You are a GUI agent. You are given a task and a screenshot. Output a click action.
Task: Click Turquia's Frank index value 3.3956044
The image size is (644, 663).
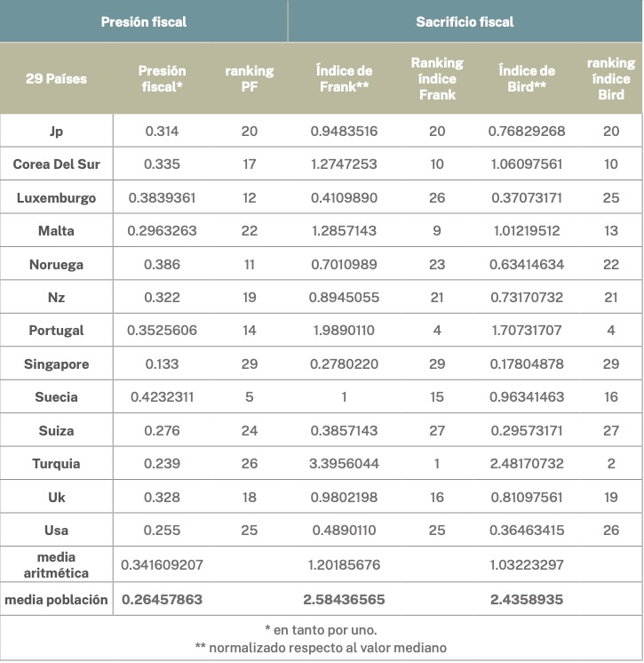click(x=344, y=464)
